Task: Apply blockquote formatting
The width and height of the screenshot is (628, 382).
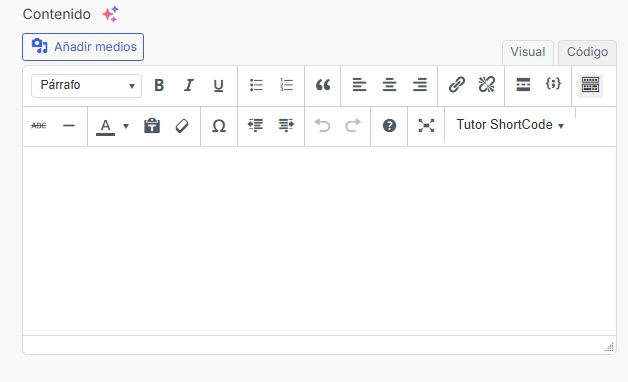Action: point(323,85)
